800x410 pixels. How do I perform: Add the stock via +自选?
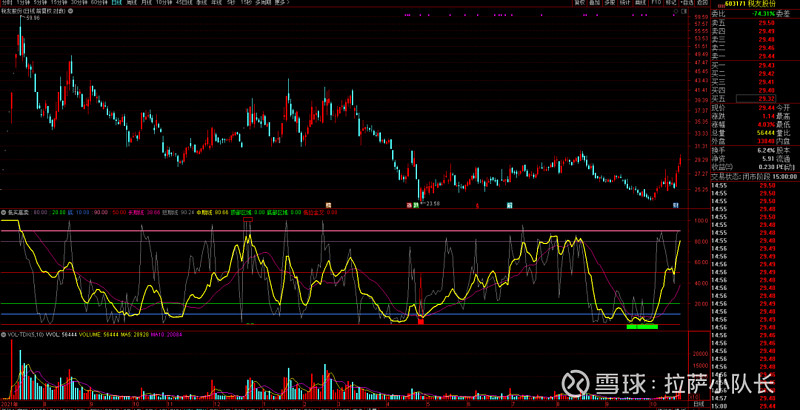coord(639,4)
